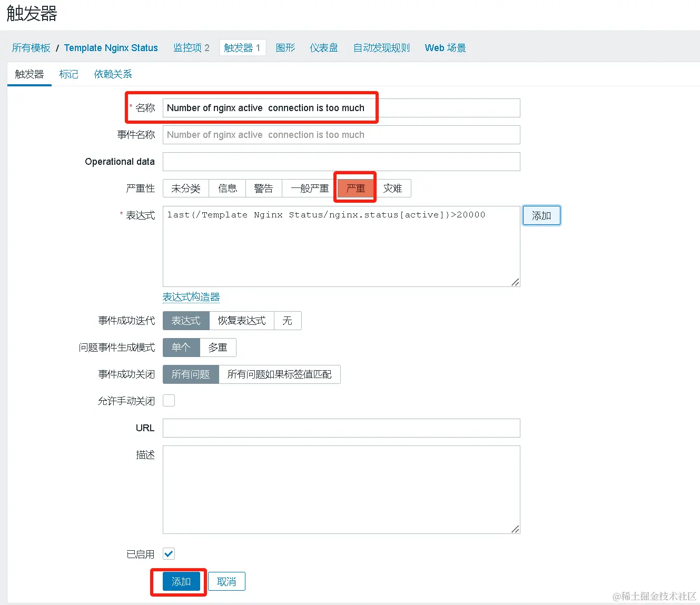
Task: Set severity to 一般严重
Action: click(x=310, y=189)
